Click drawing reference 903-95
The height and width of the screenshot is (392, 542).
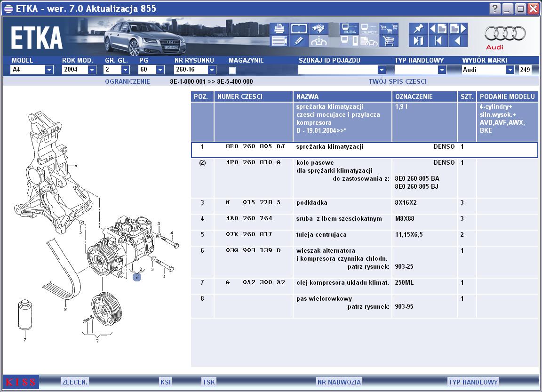coord(404,307)
